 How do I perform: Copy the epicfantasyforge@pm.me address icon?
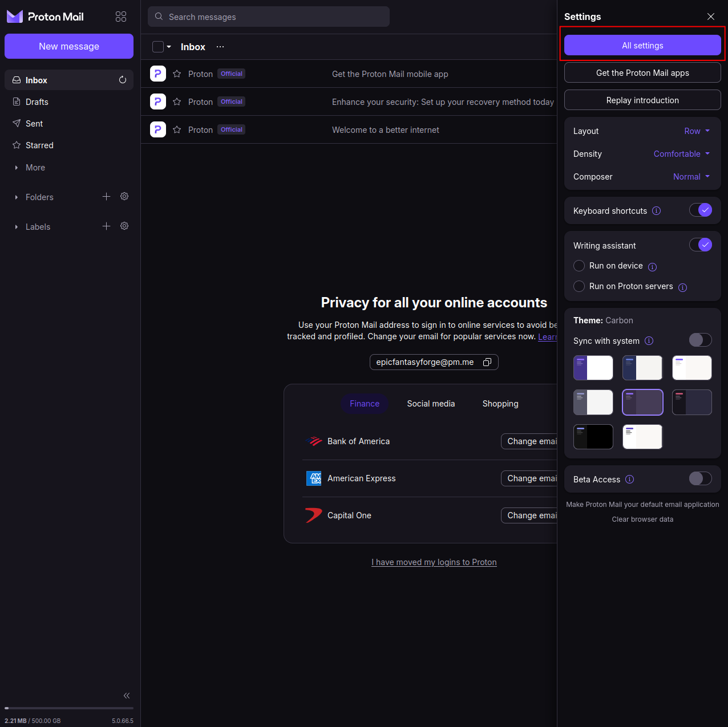(x=487, y=362)
